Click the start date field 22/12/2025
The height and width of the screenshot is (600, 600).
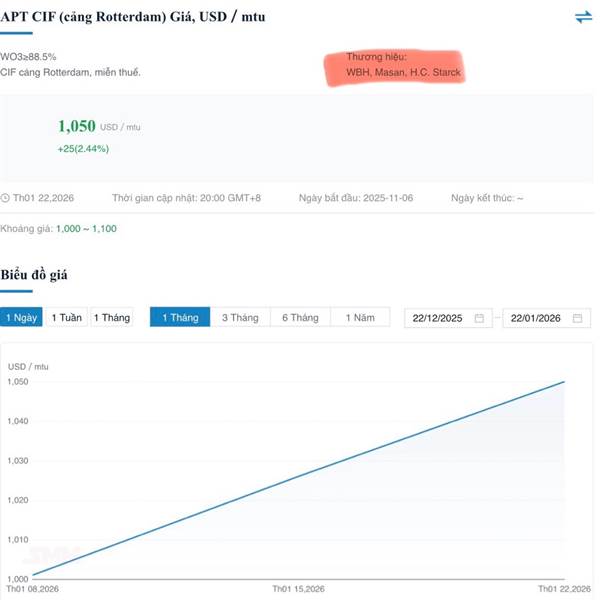coord(437,318)
